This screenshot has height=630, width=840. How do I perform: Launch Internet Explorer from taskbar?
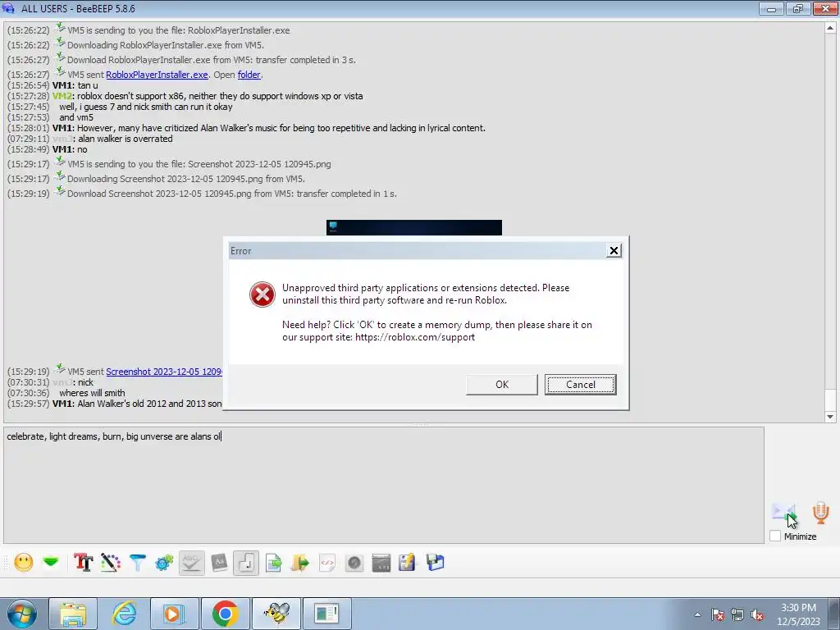(x=124, y=614)
